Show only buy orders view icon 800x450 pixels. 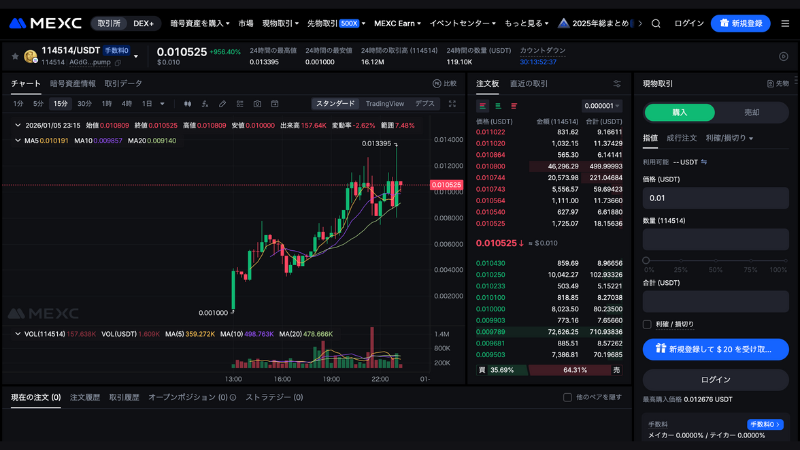pos(498,106)
